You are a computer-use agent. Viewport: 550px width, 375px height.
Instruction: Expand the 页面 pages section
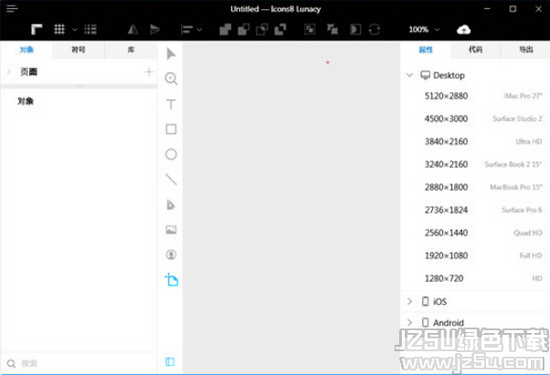point(9,72)
